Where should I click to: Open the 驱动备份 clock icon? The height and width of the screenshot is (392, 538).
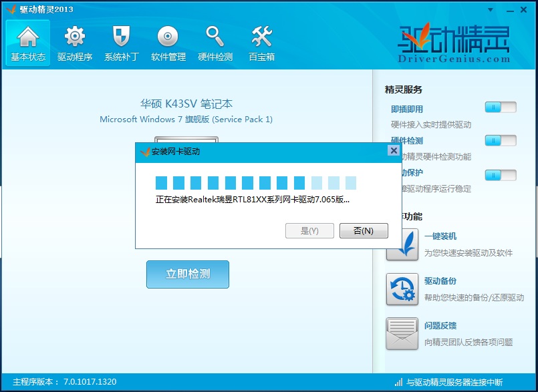tap(402, 289)
